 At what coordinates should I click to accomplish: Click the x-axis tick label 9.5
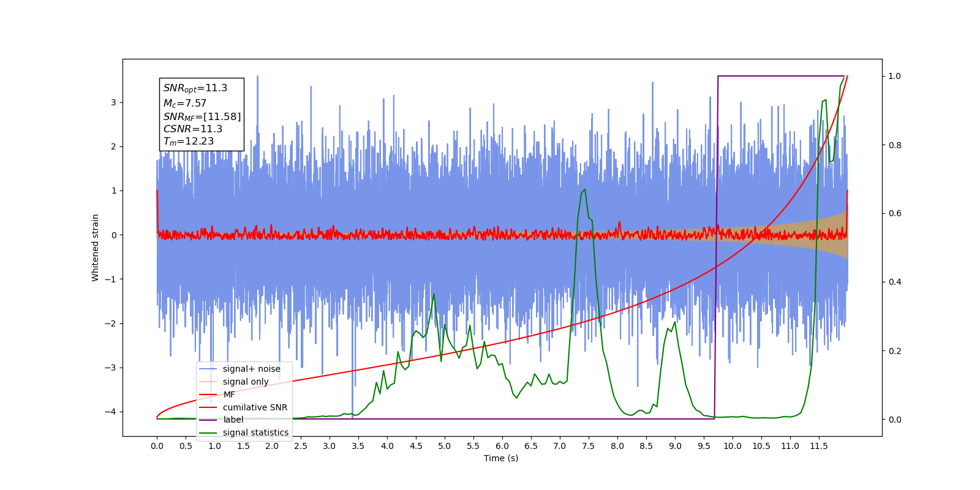click(x=704, y=446)
